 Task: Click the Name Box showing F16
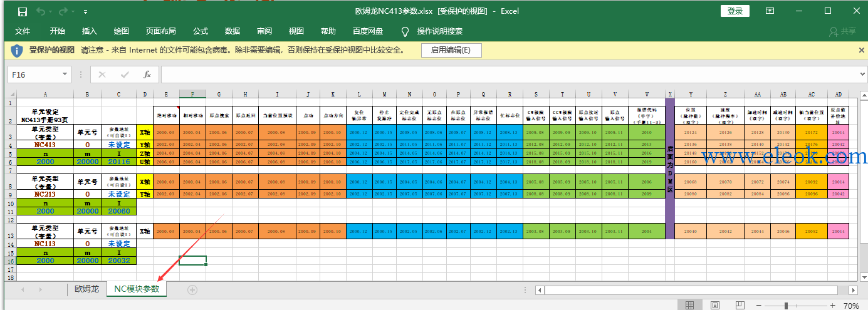tap(34, 75)
